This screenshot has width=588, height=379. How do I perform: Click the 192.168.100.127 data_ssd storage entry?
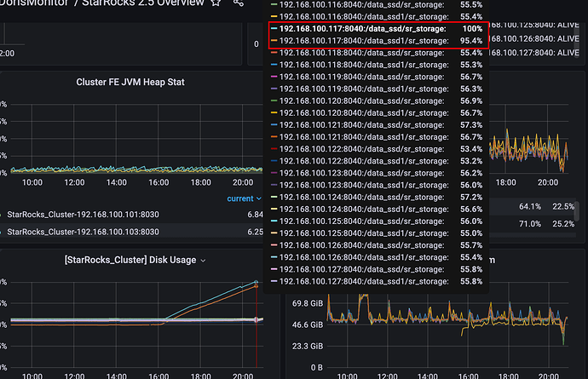(377, 269)
